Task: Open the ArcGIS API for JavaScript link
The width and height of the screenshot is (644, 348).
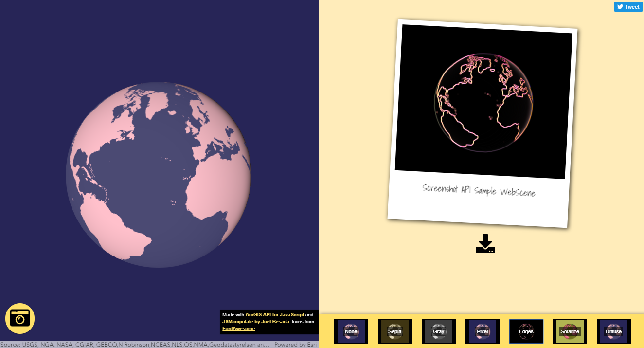Action: coord(274,315)
